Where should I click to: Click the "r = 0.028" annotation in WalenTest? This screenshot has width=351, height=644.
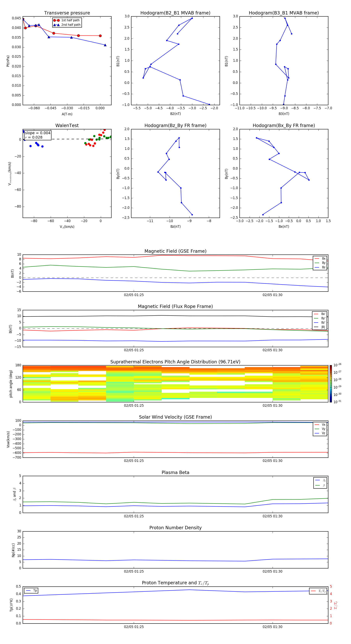(x=34, y=138)
